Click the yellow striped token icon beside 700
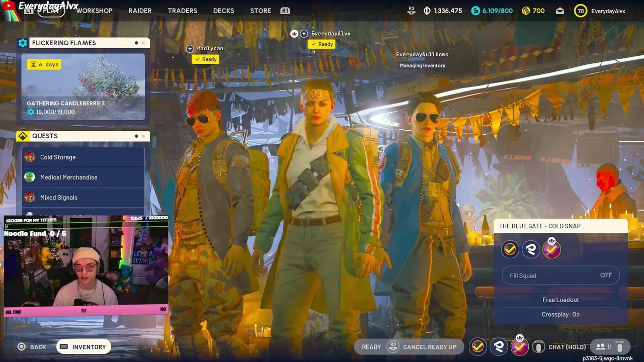Screen dimensions: 644x362 [526, 11]
